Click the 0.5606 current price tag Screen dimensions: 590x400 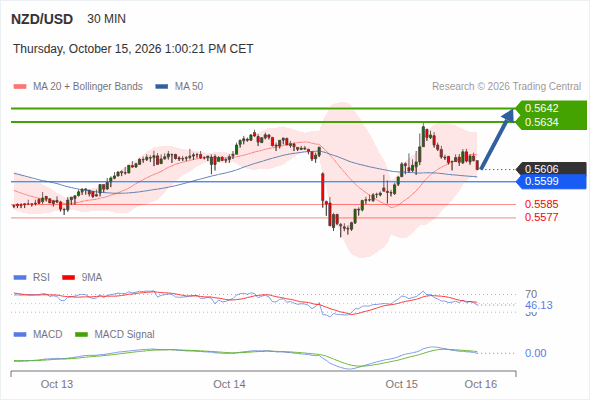pos(550,169)
